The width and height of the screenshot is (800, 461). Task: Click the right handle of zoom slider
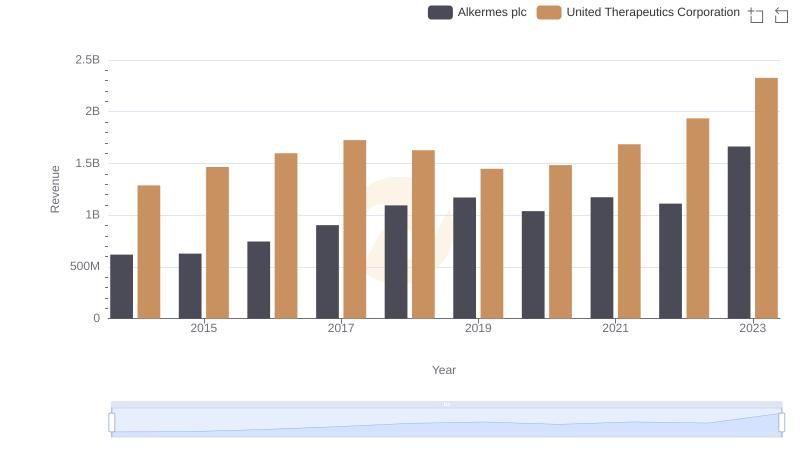(x=781, y=422)
